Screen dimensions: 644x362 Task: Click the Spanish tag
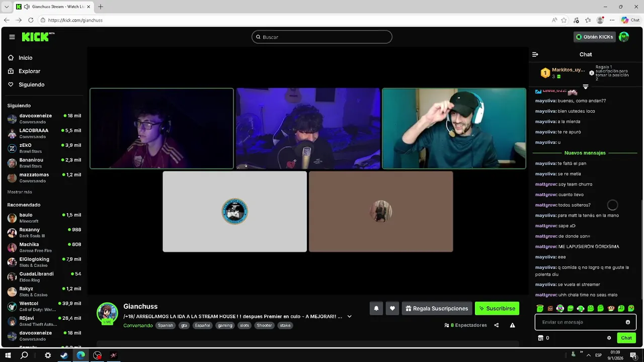click(165, 325)
